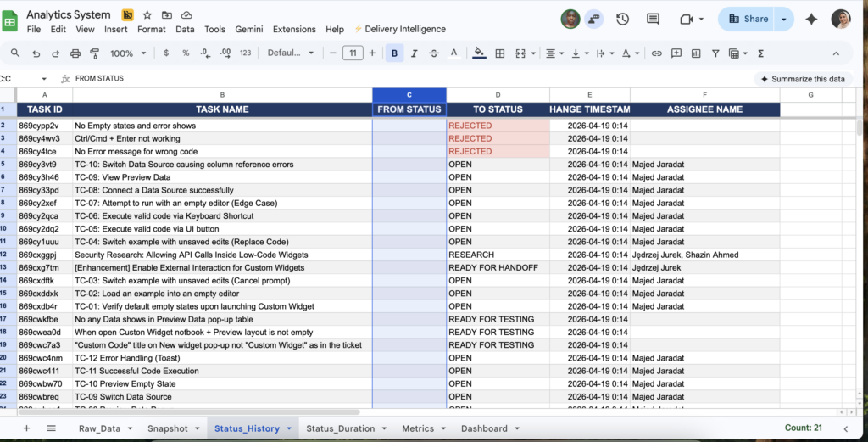Screen dimensions: 868x442
Task: Select the Paint format tool
Action: pyautogui.click(x=95, y=53)
